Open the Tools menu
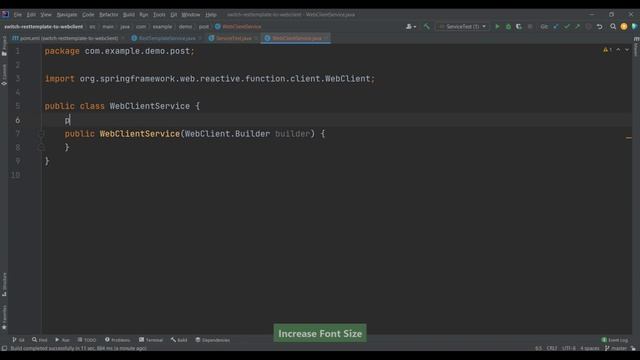Screen dimensions: 640x360 click(159, 14)
